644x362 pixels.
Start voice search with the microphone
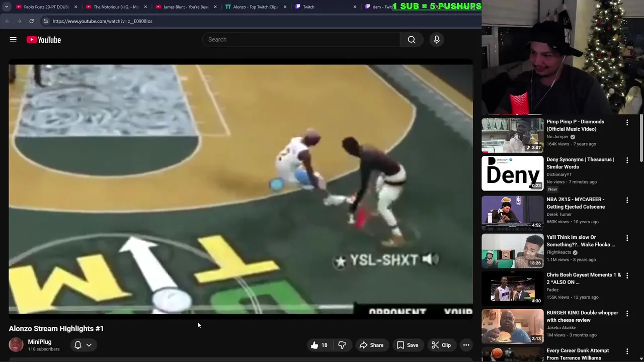[x=437, y=40]
